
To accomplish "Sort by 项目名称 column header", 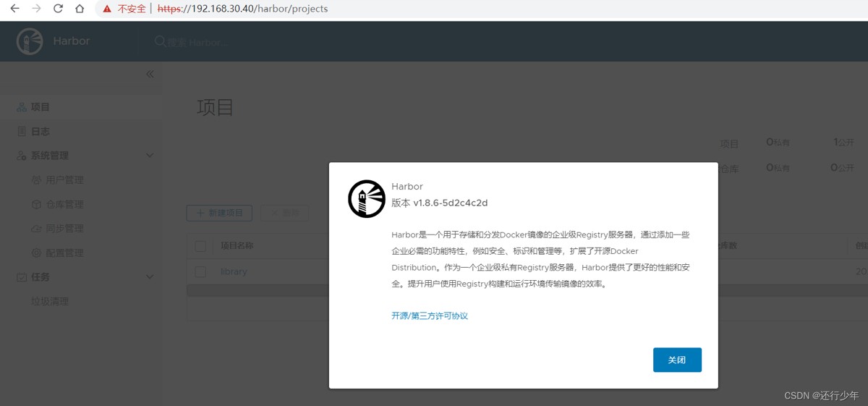I will (237, 246).
